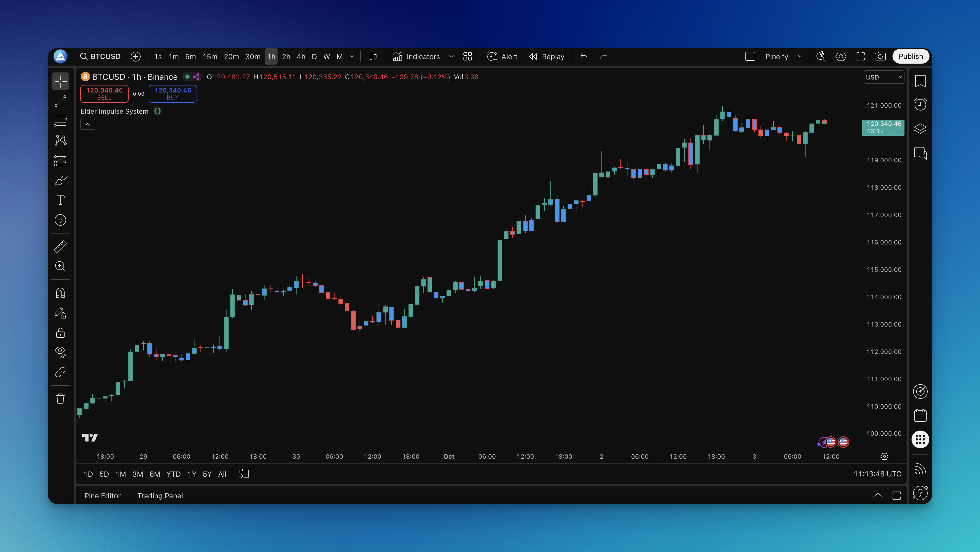
Task: Toggle magnet mode for drawings
Action: click(60, 293)
